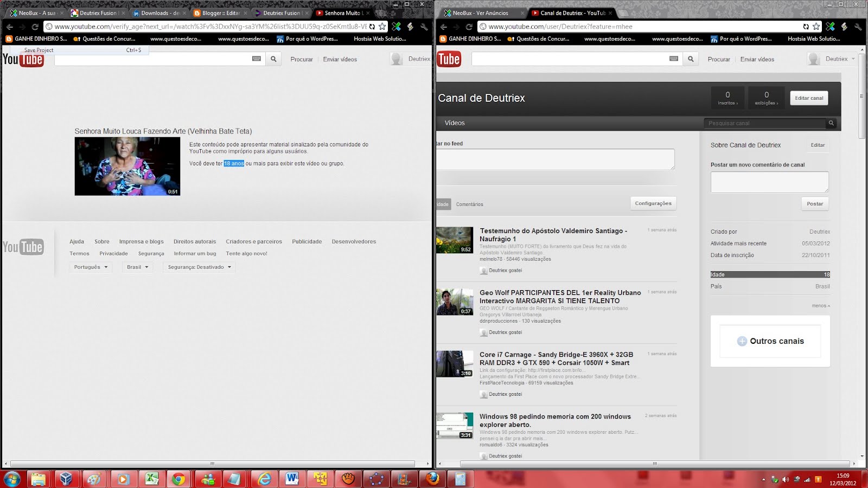Go back in the left browser window
The image size is (868, 488).
click(10, 27)
